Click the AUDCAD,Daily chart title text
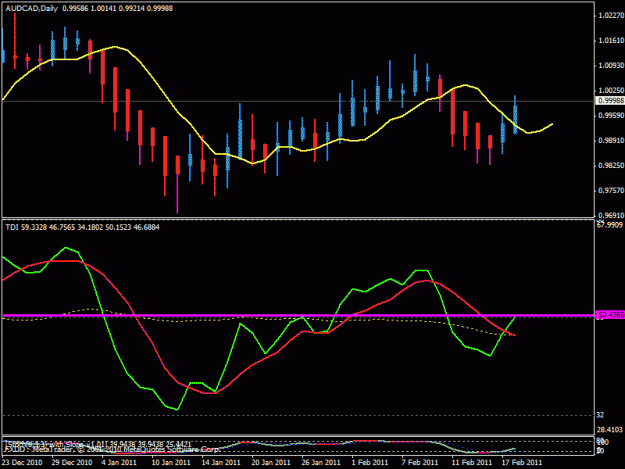625x469 pixels. point(31,8)
